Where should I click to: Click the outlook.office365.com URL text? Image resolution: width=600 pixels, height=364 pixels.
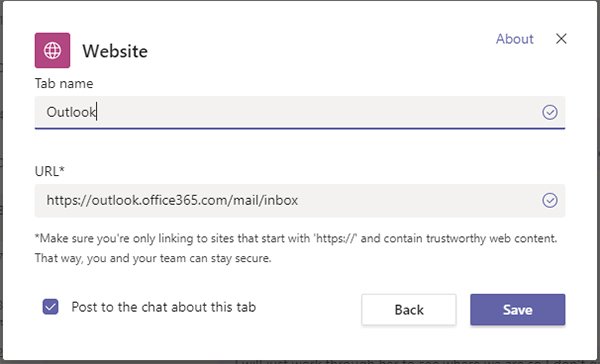click(x=172, y=201)
